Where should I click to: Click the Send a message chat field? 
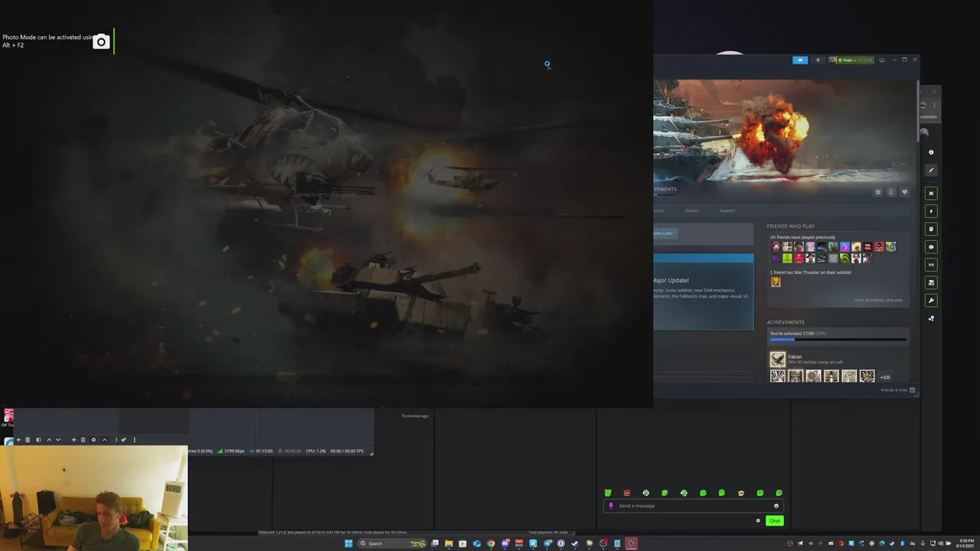pyautogui.click(x=693, y=506)
